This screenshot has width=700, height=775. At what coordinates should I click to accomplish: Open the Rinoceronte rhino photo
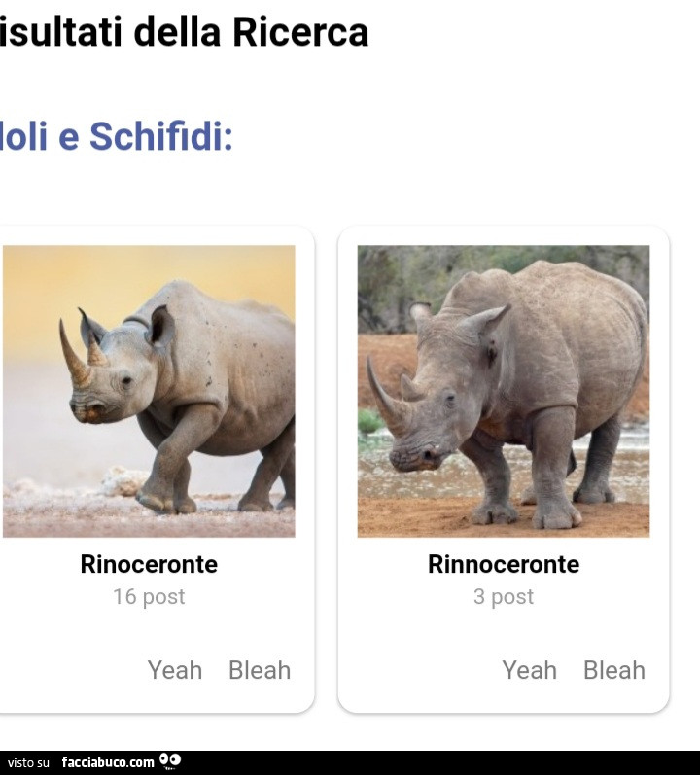[149, 391]
